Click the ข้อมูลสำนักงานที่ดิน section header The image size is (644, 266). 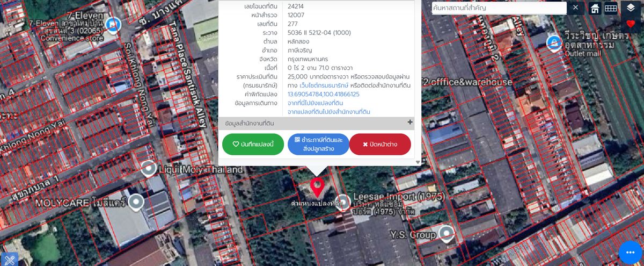click(316, 123)
